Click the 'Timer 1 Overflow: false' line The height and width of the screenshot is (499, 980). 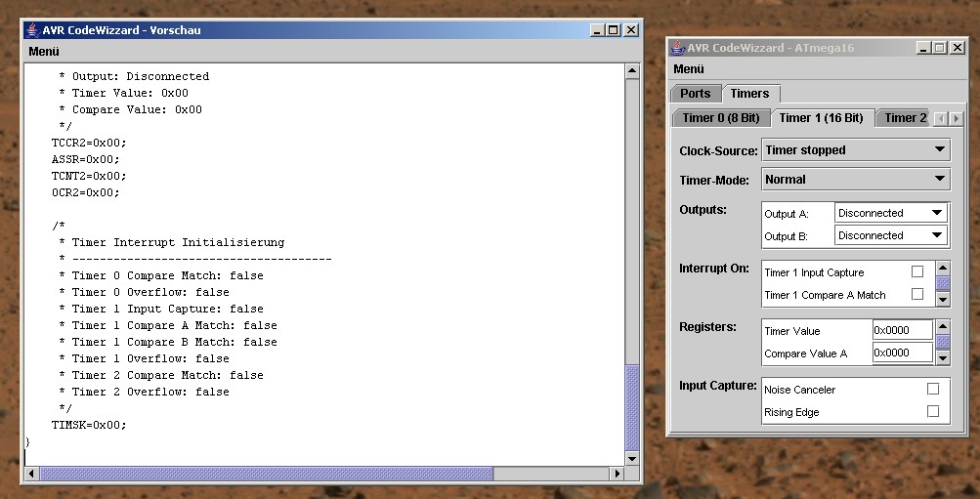144,358
